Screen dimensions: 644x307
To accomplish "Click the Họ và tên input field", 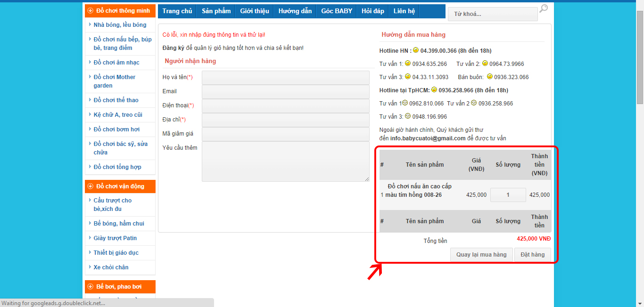I will click(286, 78).
